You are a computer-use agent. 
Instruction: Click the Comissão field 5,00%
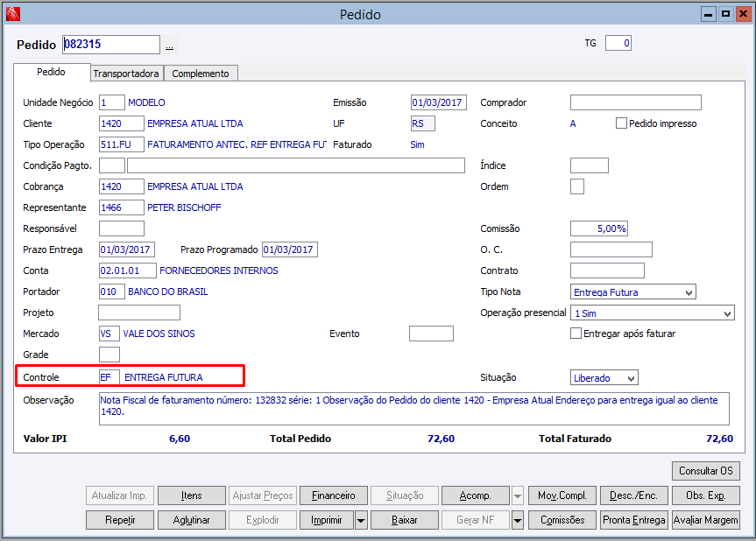click(x=599, y=228)
